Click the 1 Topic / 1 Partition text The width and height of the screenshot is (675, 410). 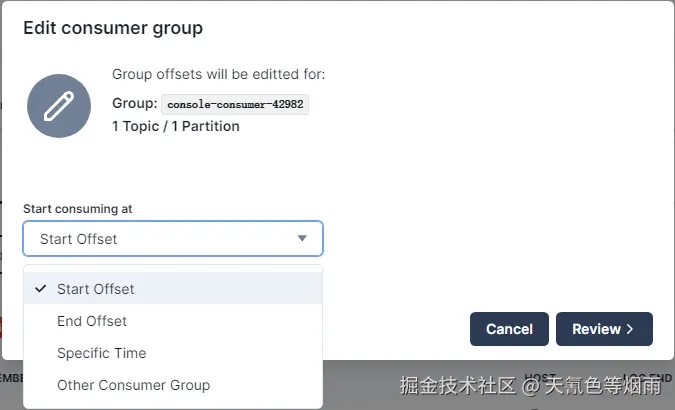(x=176, y=126)
